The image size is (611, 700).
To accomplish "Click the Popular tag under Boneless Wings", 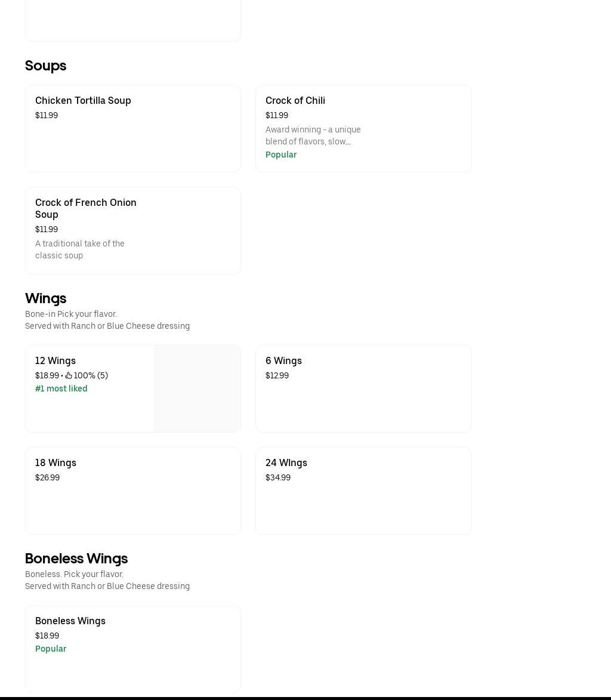I will (51, 649).
